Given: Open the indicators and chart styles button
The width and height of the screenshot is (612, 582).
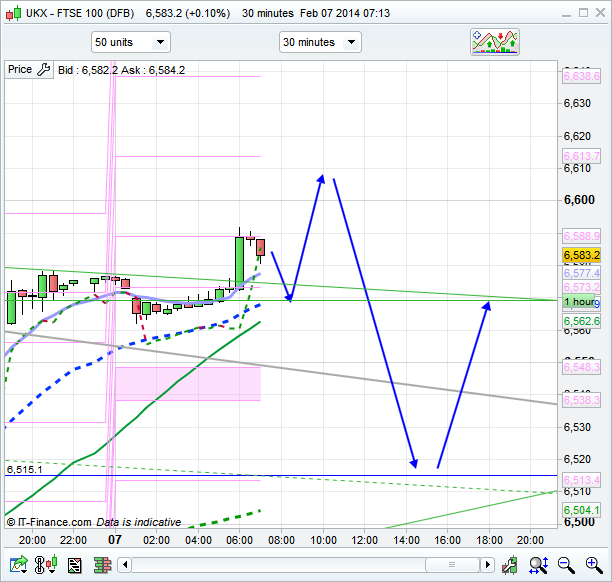Looking at the screenshot, I should click(496, 42).
